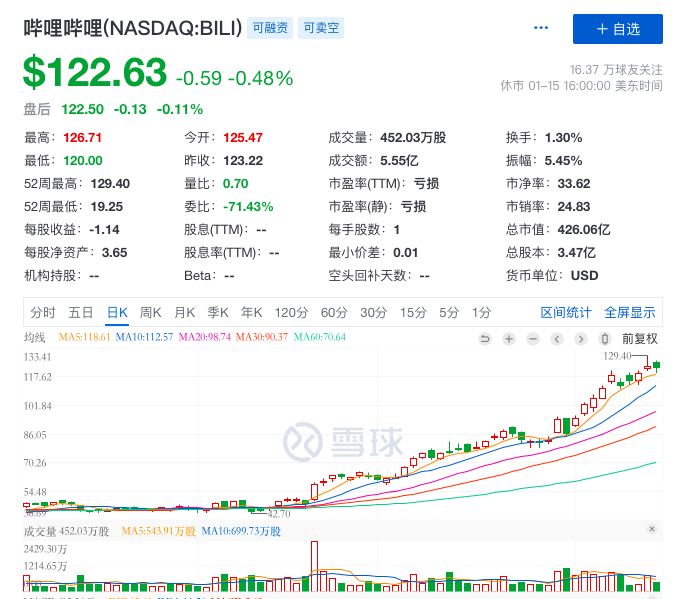Click the 总股本 value 3.47亿

576,253
